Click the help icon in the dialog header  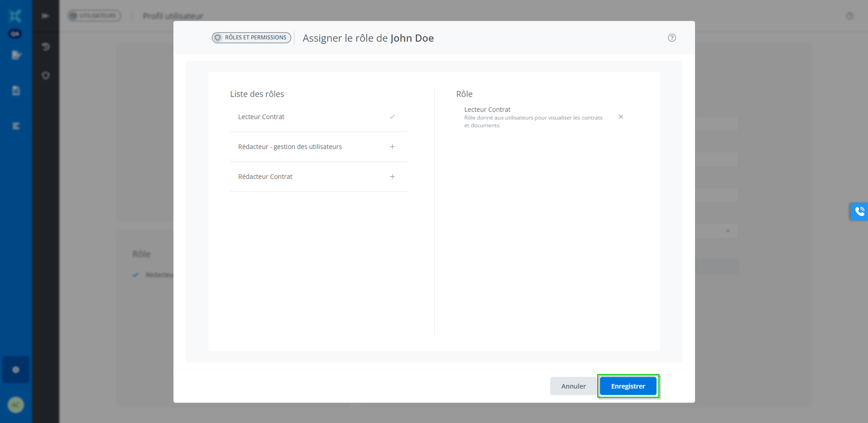tap(671, 38)
